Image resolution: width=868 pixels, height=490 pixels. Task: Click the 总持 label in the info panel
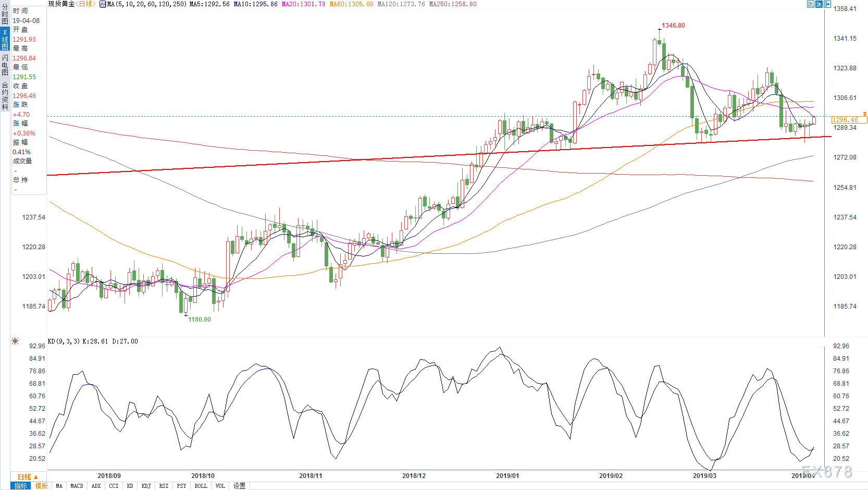20,180
